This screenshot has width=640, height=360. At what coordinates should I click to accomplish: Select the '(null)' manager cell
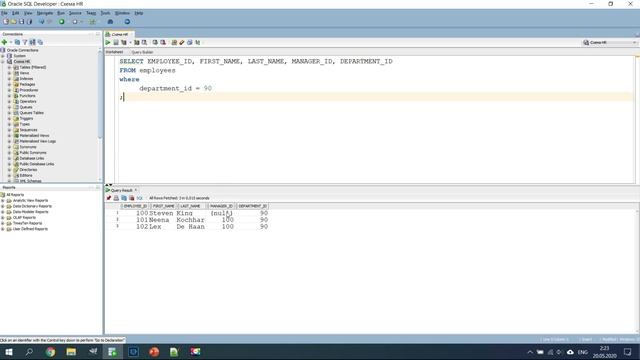tap(222, 213)
